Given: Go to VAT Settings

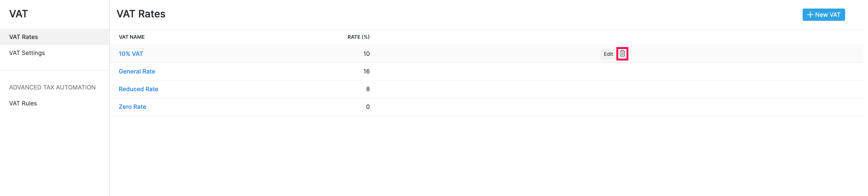Looking at the screenshot, I should pyautogui.click(x=27, y=53).
